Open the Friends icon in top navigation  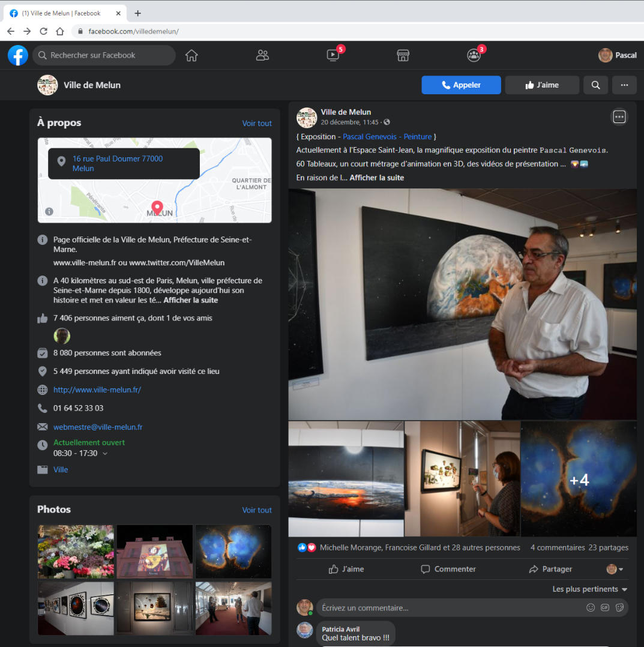[262, 55]
